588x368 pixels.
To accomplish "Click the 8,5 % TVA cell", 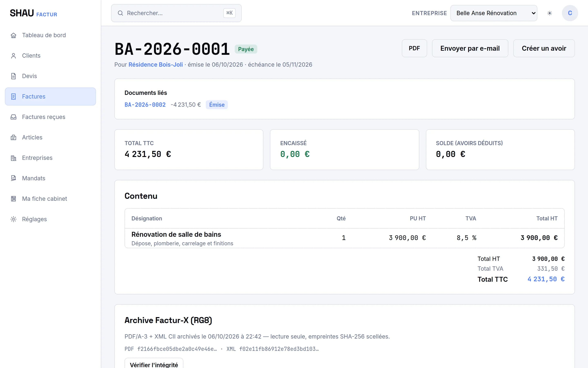I will click(x=466, y=238).
